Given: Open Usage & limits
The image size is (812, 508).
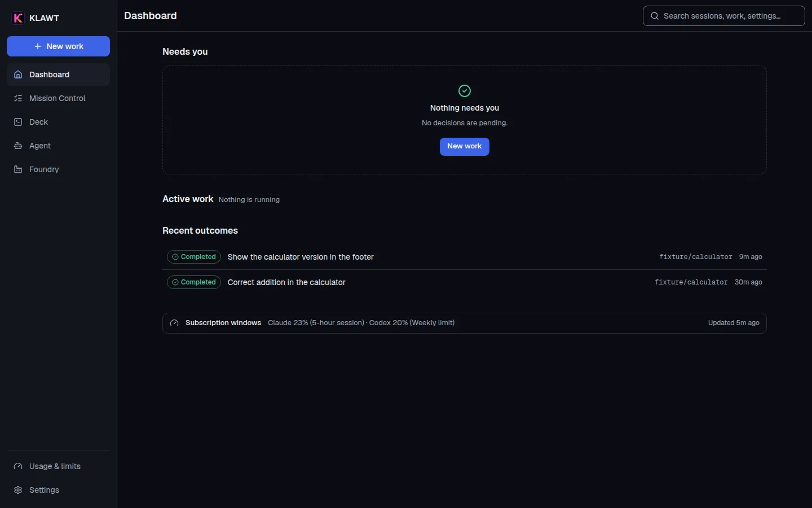Looking at the screenshot, I should pyautogui.click(x=58, y=466).
